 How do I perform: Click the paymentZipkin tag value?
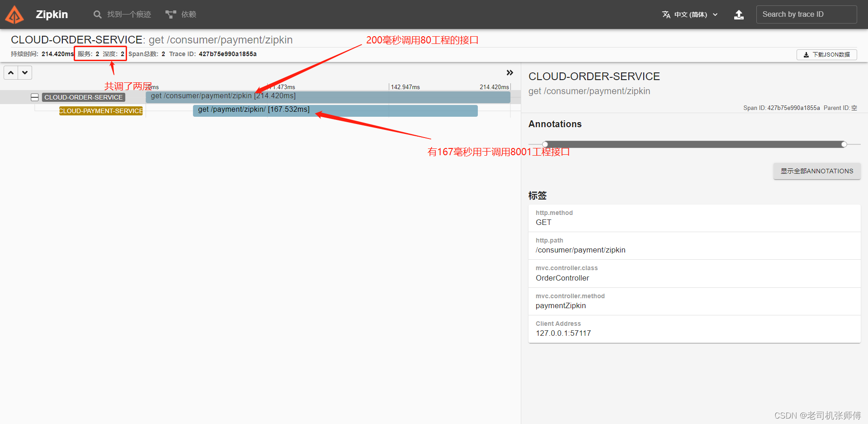561,306
